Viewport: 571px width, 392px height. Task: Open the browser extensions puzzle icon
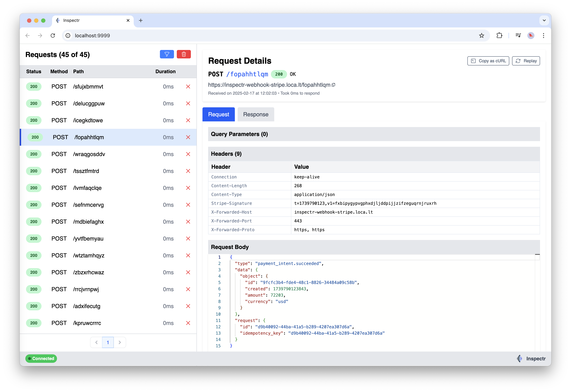point(499,36)
